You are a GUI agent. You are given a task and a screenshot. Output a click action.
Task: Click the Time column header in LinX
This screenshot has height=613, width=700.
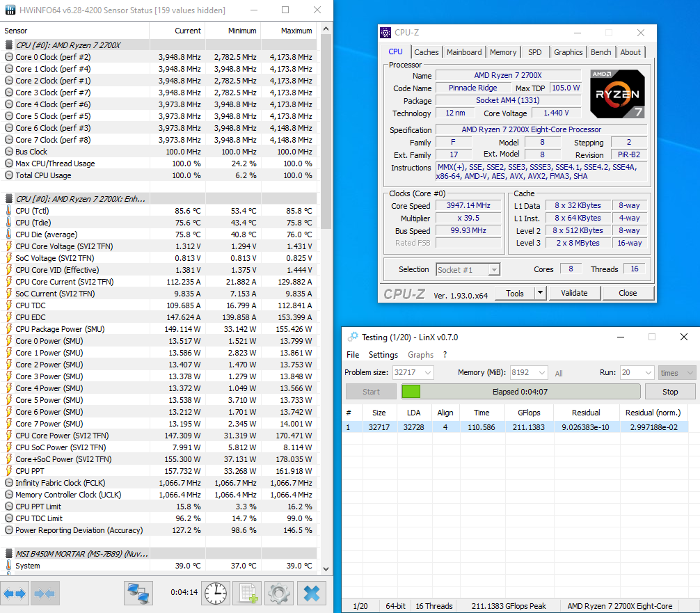pos(482,413)
